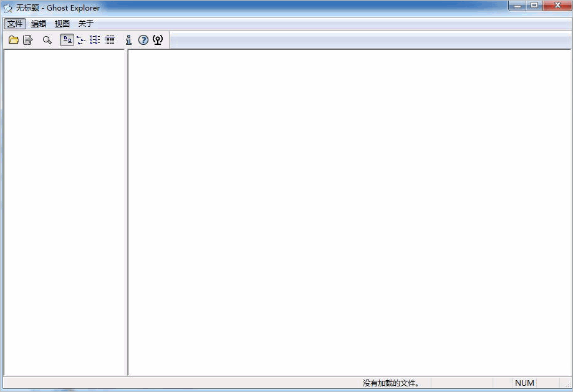This screenshot has height=392, width=573.
Task: Switch to list view
Action: click(95, 40)
